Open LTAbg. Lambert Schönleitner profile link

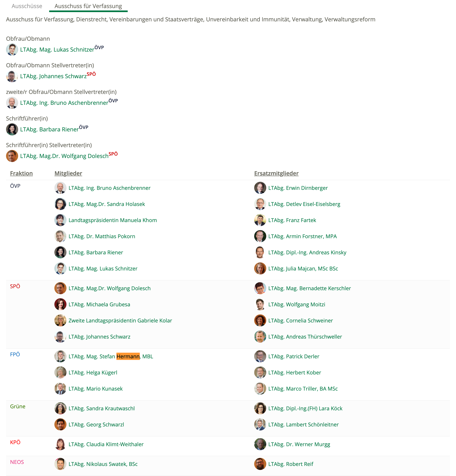(x=304, y=424)
